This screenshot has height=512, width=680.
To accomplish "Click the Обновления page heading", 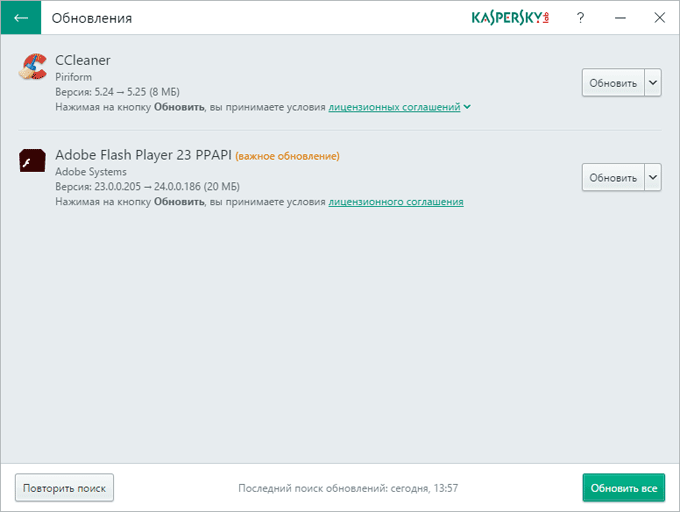I will (x=92, y=18).
